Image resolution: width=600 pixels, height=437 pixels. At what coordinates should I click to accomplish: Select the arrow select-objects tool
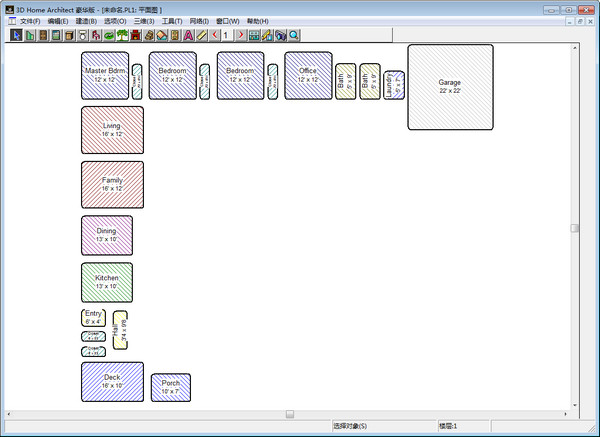click(x=16, y=35)
